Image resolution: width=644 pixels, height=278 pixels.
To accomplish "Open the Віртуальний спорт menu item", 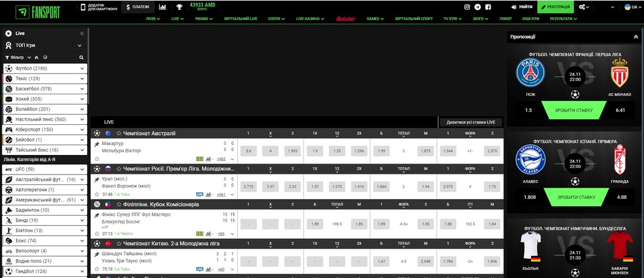I will pyautogui.click(x=414, y=19).
